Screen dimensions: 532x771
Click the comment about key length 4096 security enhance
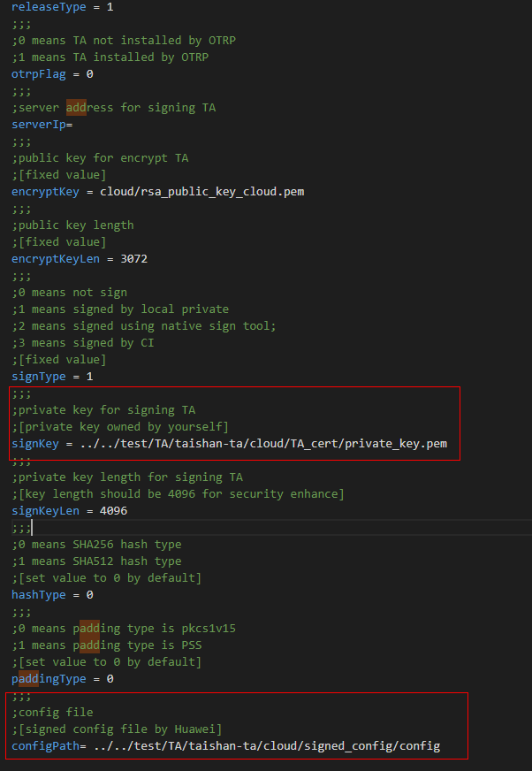tap(178, 493)
